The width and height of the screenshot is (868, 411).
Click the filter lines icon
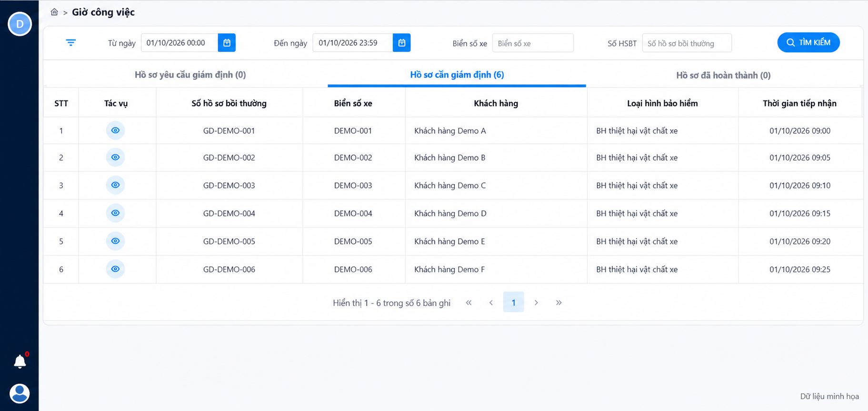pyautogui.click(x=71, y=43)
